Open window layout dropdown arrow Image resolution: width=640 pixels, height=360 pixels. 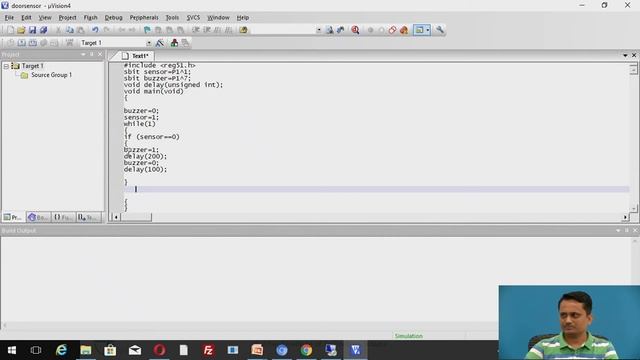point(428,30)
